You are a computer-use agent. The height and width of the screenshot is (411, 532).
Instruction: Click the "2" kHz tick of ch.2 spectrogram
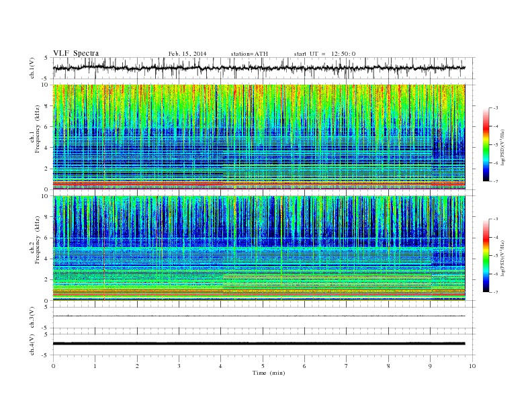click(47, 280)
